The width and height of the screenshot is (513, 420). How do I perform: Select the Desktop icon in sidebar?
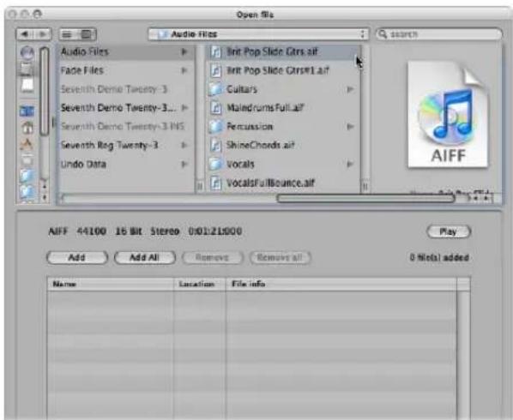pyautogui.click(x=27, y=111)
